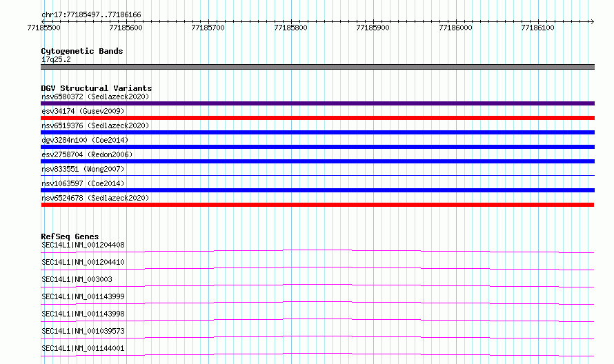
Task: Click the purple nsv6580372 variant bar
Action: tap(317, 103)
